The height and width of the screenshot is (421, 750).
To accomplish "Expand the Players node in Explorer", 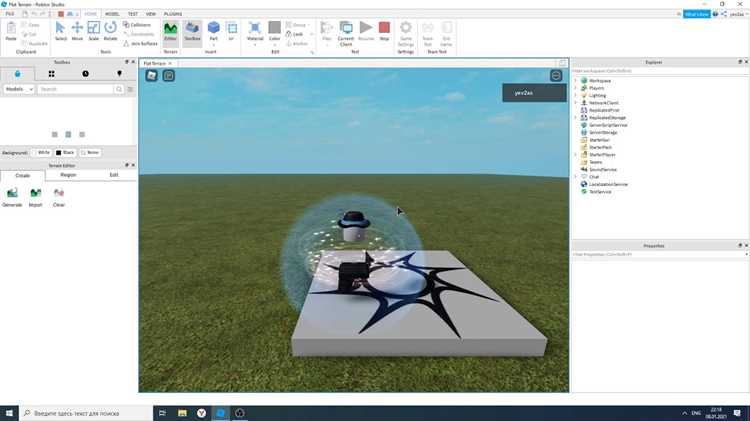I will 575,88.
